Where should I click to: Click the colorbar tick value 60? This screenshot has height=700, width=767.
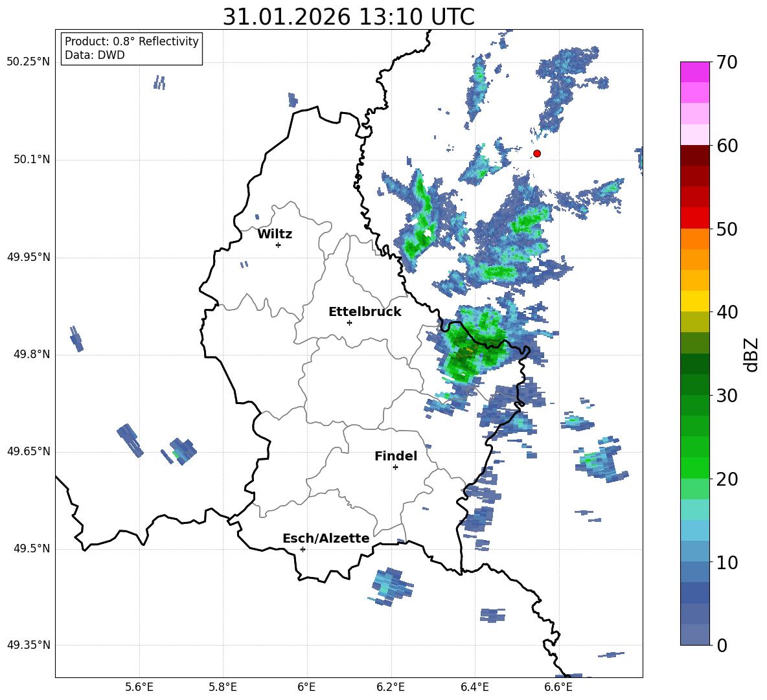[x=727, y=146]
